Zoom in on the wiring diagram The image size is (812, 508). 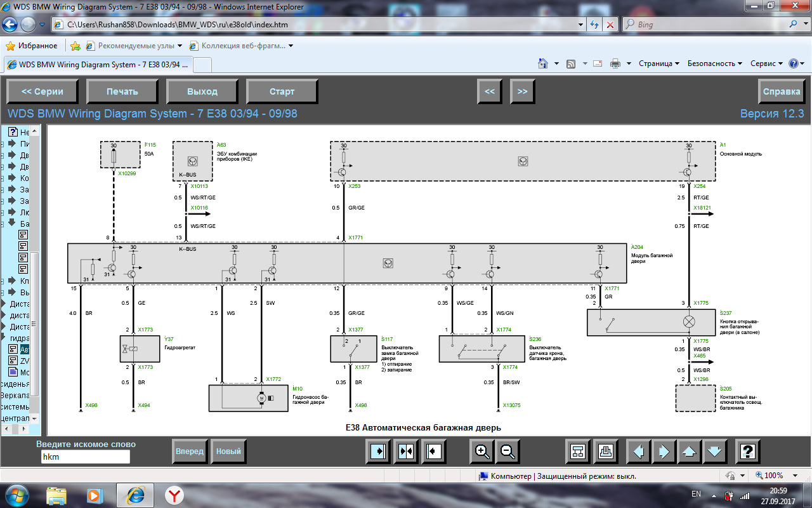(x=482, y=451)
